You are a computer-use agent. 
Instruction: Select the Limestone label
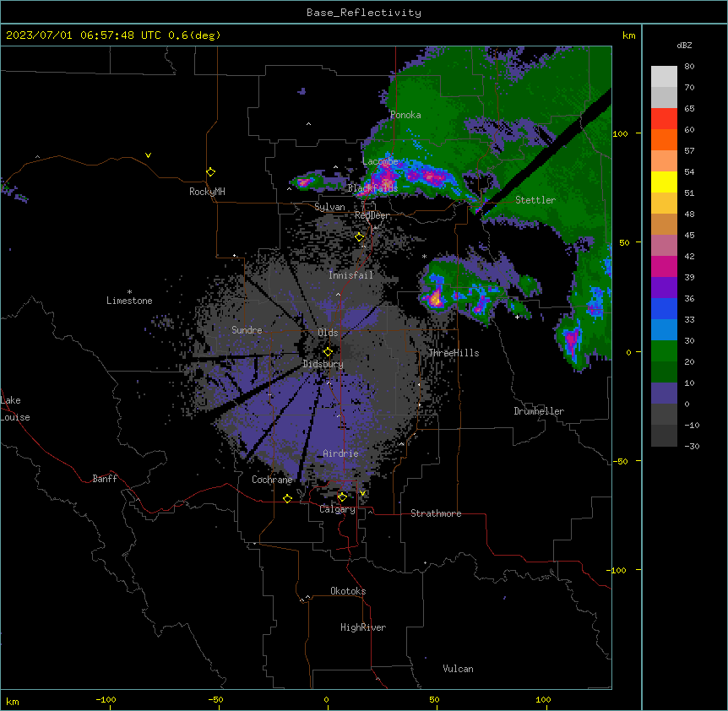(x=129, y=301)
